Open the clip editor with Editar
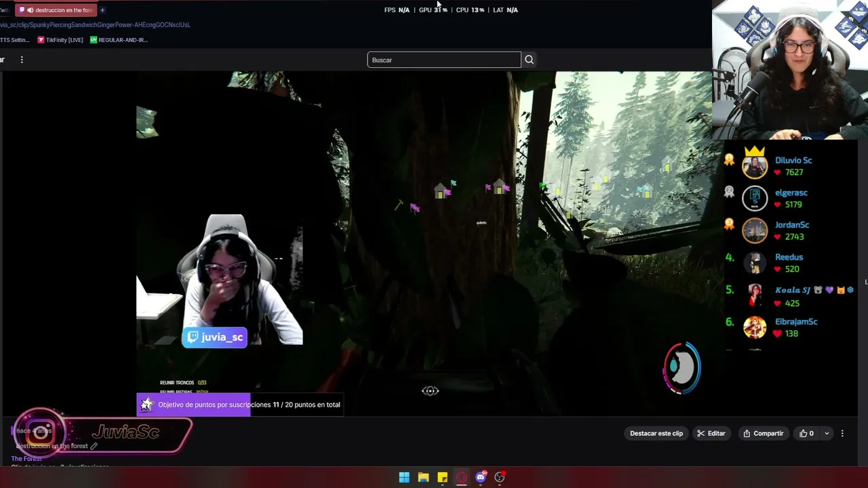Image resolution: width=868 pixels, height=488 pixels. coord(711,433)
